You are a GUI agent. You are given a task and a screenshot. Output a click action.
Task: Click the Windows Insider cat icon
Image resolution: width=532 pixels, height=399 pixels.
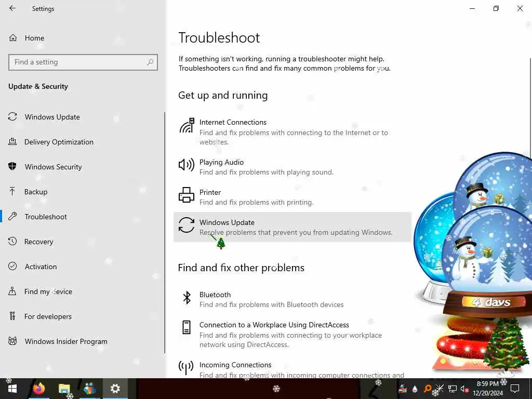12,341
